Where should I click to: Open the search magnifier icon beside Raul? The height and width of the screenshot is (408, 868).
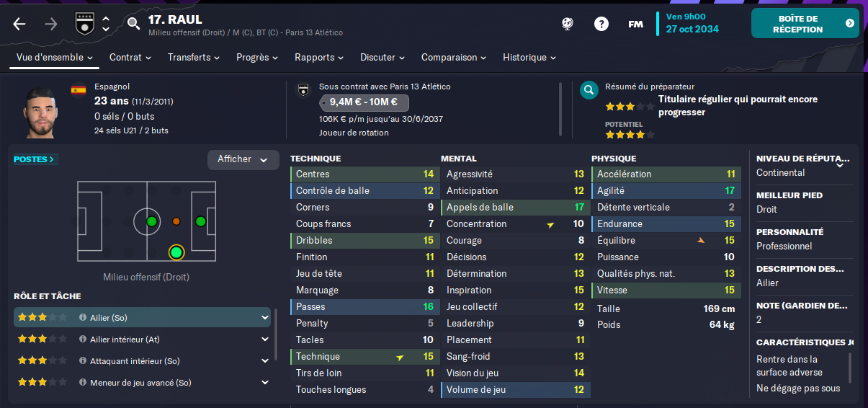133,24
